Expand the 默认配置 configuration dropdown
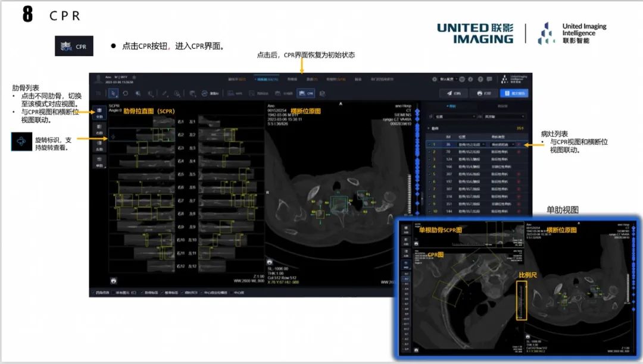The image size is (643, 364). click(448, 79)
